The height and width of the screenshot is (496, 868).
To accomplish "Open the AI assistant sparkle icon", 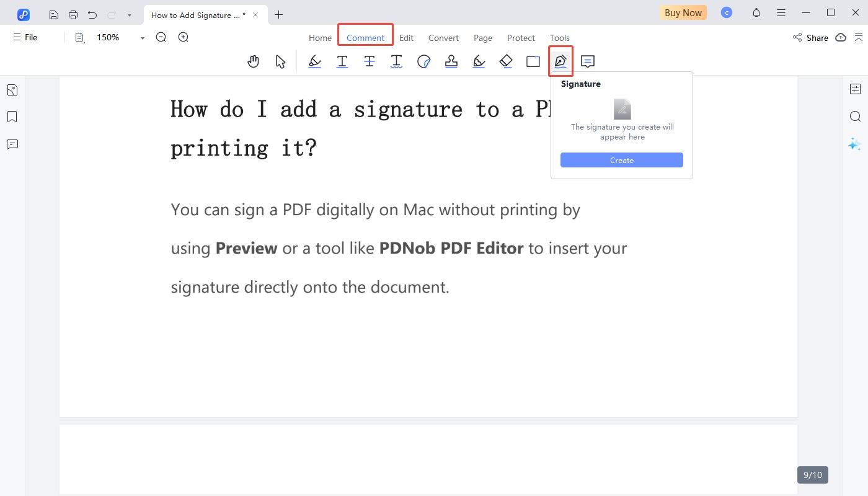I will coord(856,144).
